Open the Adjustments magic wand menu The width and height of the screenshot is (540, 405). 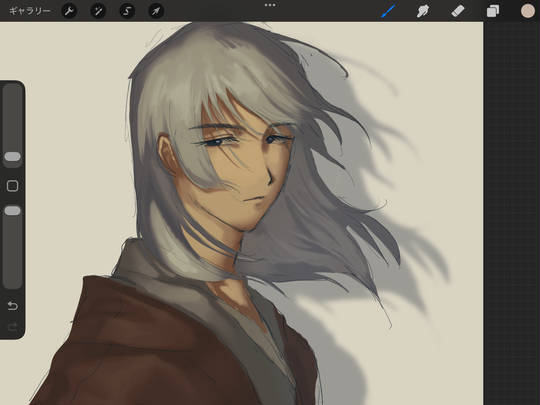[x=98, y=11]
